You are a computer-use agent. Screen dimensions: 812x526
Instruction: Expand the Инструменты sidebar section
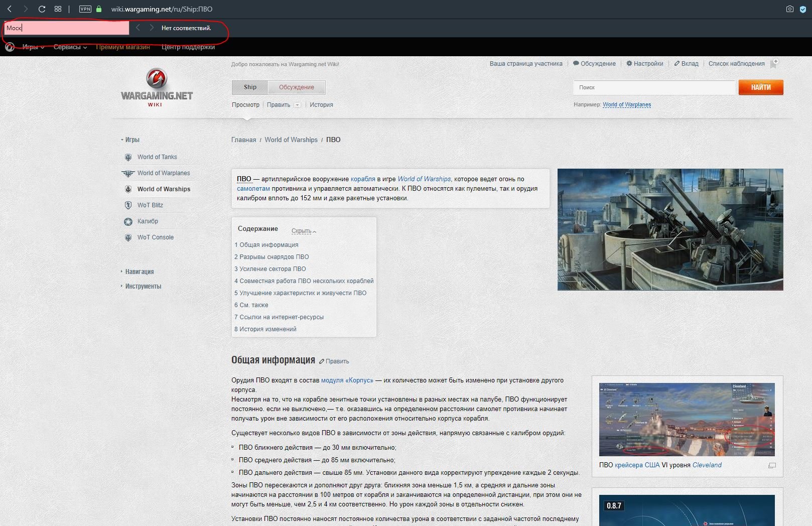pos(141,286)
